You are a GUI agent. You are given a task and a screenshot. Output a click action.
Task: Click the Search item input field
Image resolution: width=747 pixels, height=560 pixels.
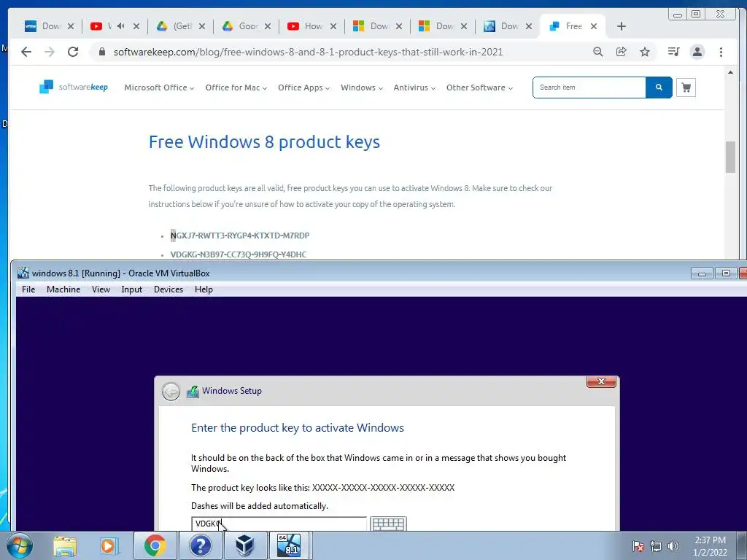pyautogui.click(x=589, y=87)
